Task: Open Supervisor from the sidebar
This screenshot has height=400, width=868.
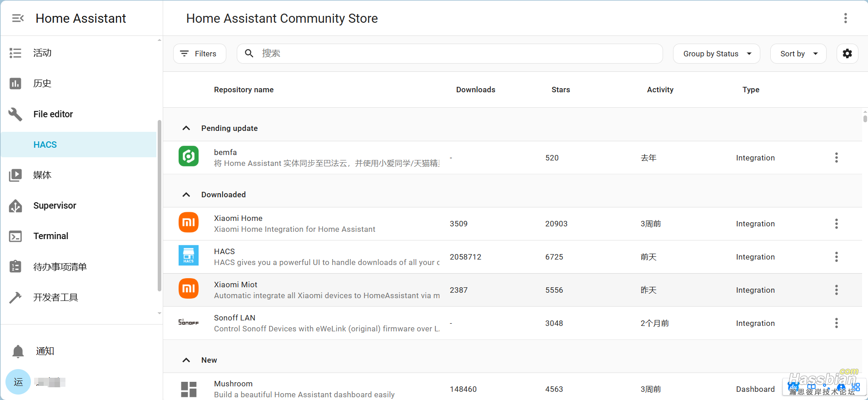Action: click(55, 205)
